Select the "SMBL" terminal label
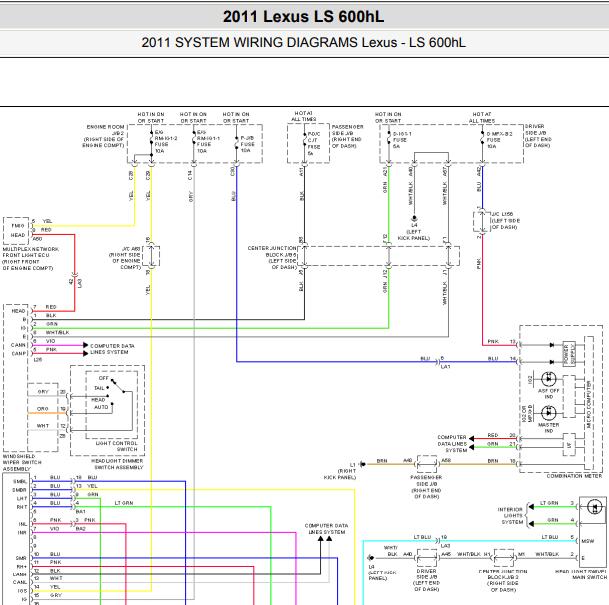Screen dimensions: 609x605 pyautogui.click(x=20, y=481)
